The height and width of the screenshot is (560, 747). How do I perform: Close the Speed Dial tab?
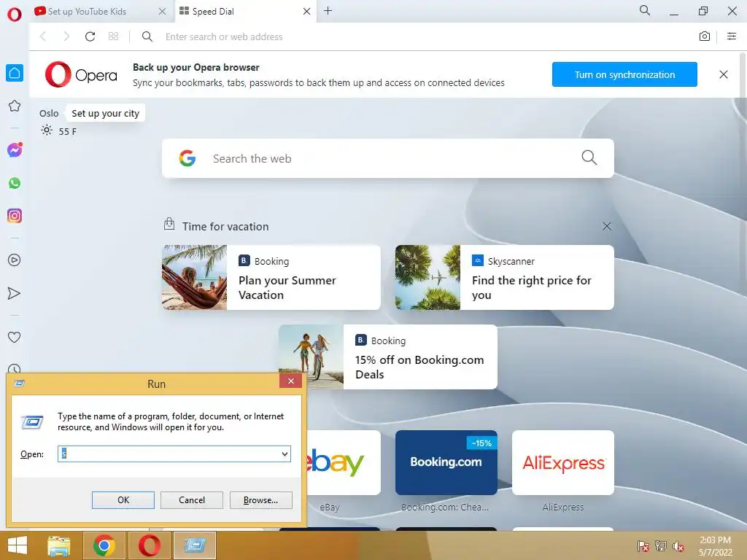click(307, 12)
